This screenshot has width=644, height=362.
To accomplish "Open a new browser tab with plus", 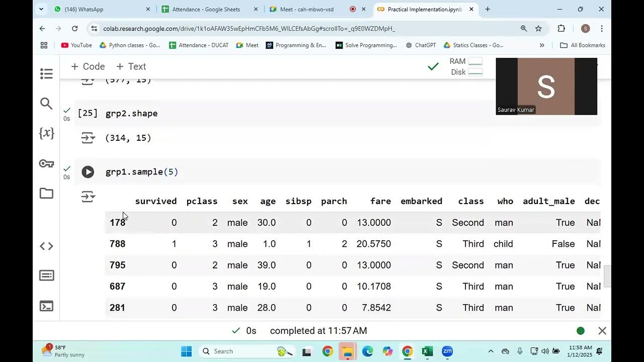I will point(488,9).
